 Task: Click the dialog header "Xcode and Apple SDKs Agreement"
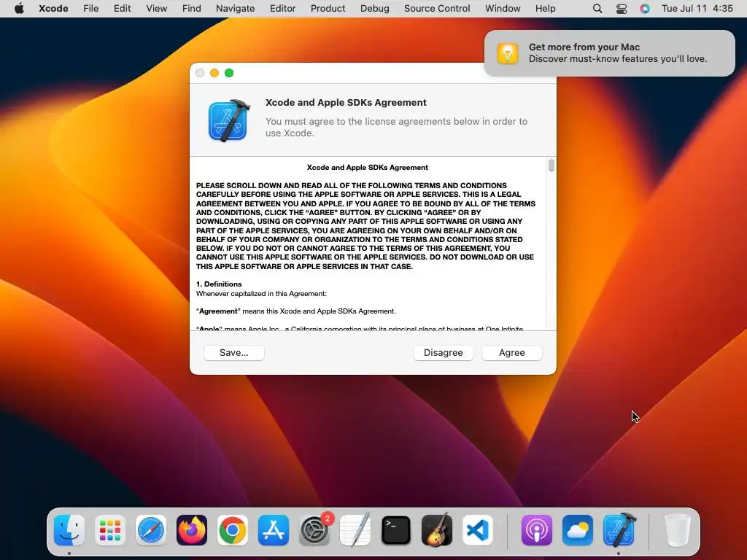click(x=346, y=102)
